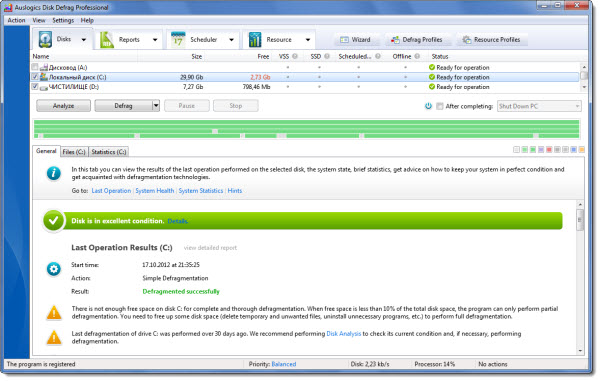Click the VSS column help icon

click(295, 56)
